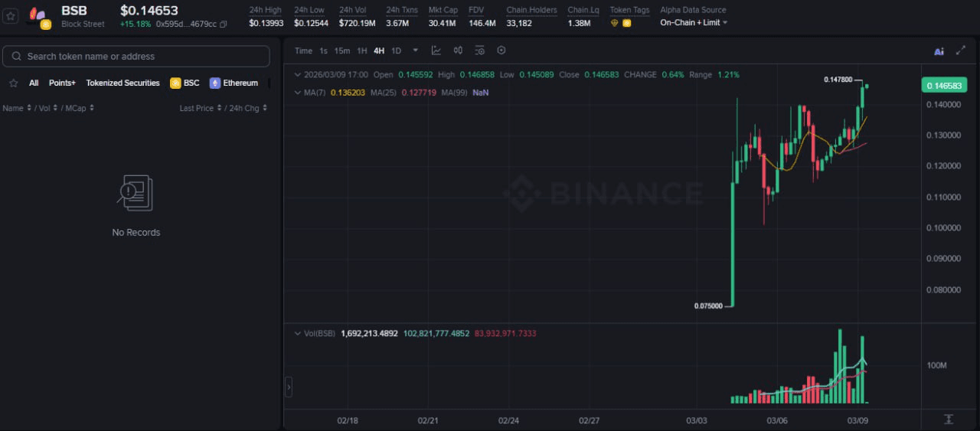
Task: Click the 33,182 holders value
Action: [519, 24]
